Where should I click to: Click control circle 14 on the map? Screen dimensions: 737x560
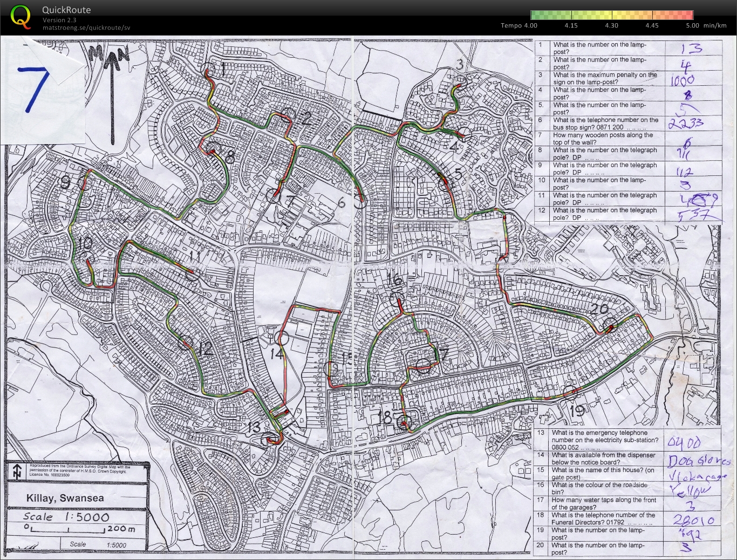[281, 338]
